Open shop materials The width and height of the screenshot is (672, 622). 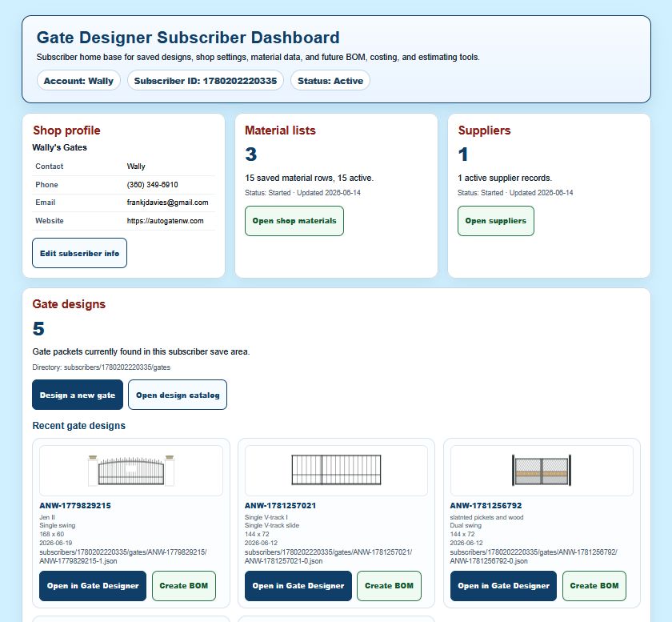[294, 221]
